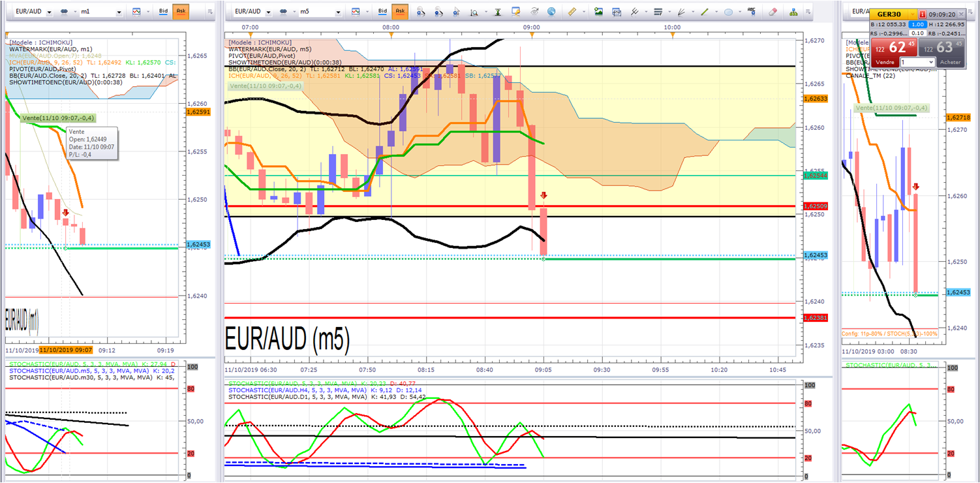Select the ruler measure tool
Viewport: 980px width, 483px height.
point(572,12)
